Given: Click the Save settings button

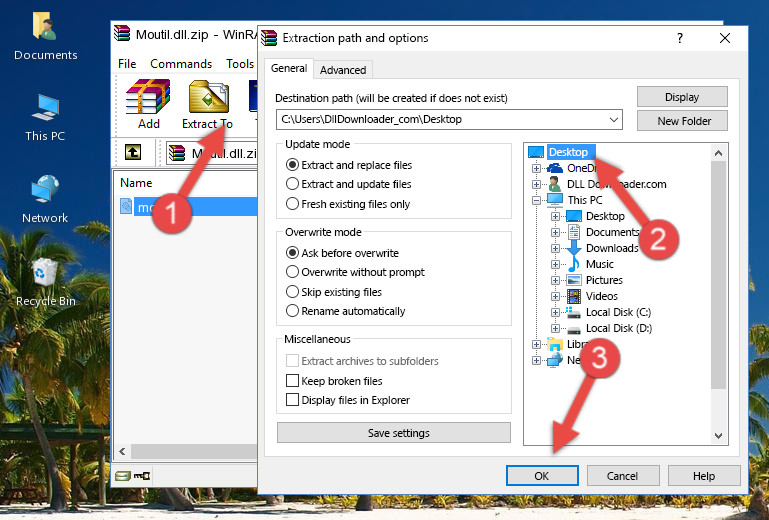Looking at the screenshot, I should click(x=394, y=433).
